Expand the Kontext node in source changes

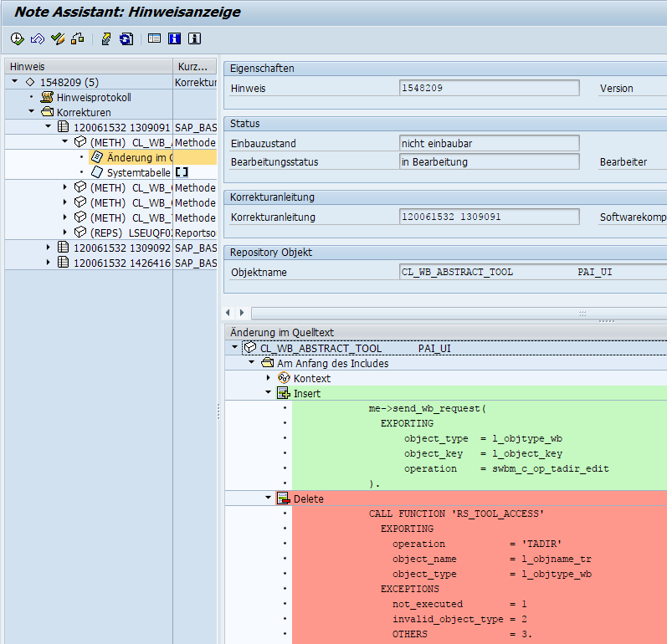click(268, 378)
